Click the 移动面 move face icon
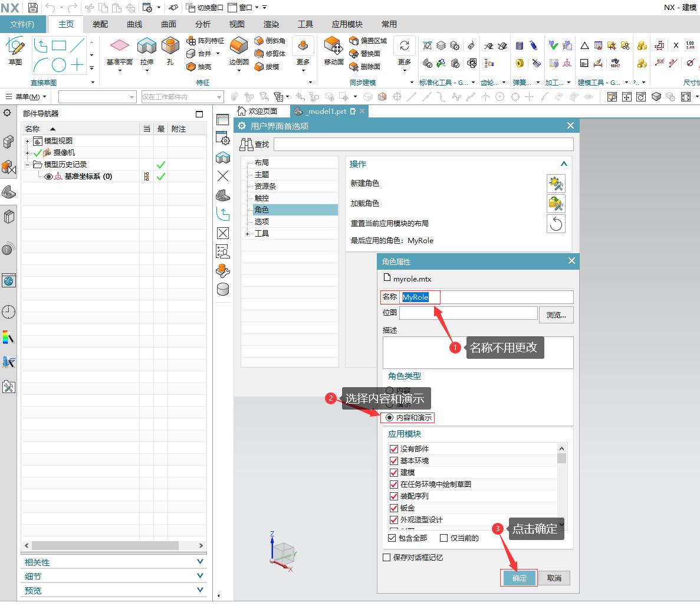This screenshot has height=612, width=700. tap(333, 46)
